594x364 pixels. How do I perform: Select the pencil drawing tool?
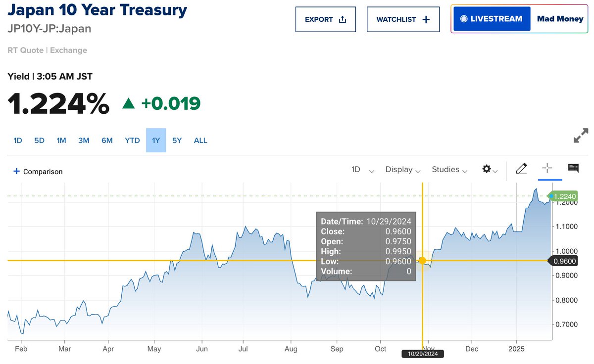coord(521,169)
